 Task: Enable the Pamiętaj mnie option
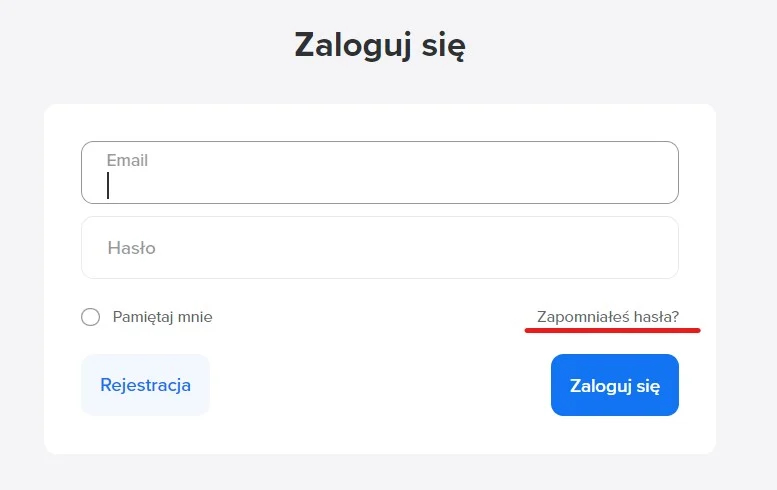click(91, 317)
